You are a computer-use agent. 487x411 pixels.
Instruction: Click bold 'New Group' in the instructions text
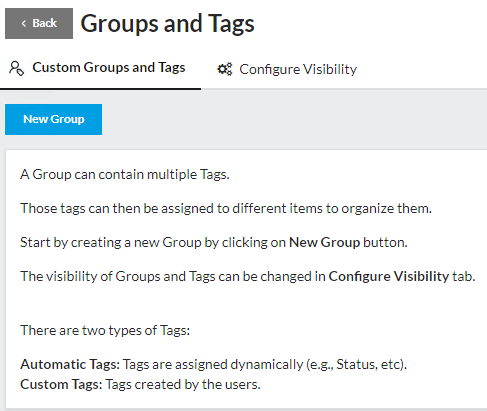324,242
